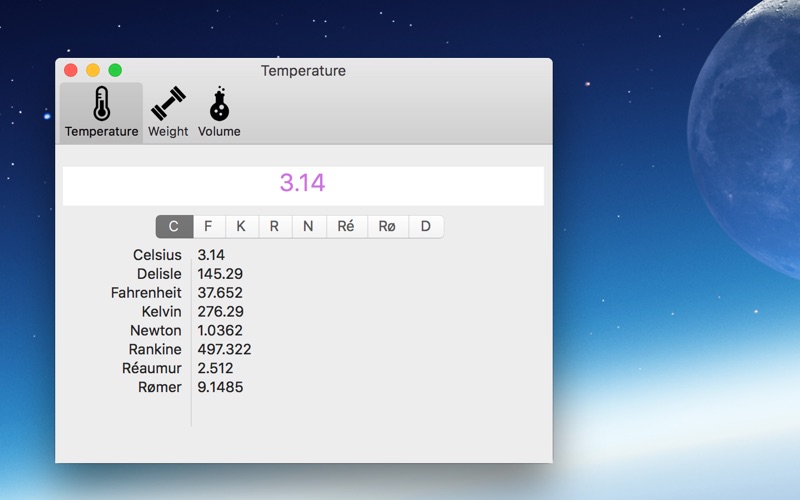Choose the F unit segment
The width and height of the screenshot is (800, 500).
[x=209, y=227]
